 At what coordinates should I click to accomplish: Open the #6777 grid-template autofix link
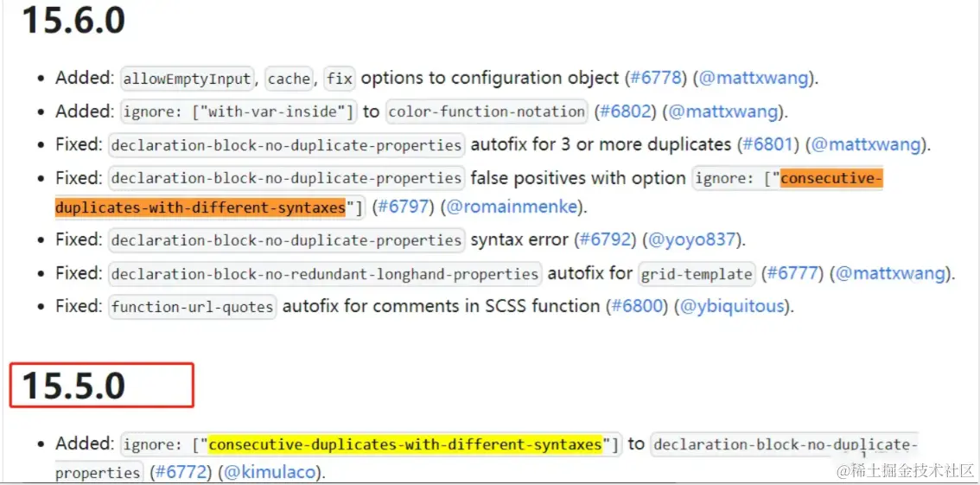pos(793,273)
